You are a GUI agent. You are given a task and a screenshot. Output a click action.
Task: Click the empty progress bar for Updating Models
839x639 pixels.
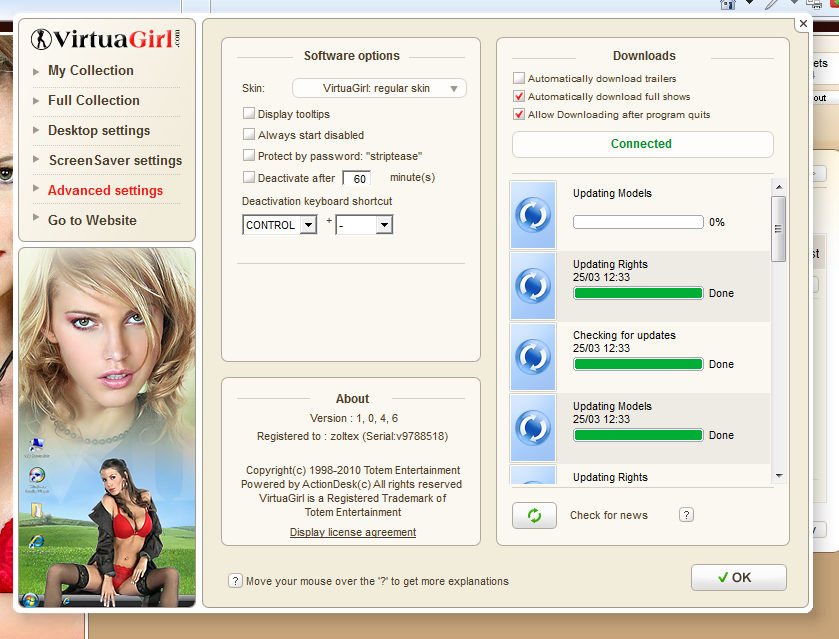[x=638, y=222]
